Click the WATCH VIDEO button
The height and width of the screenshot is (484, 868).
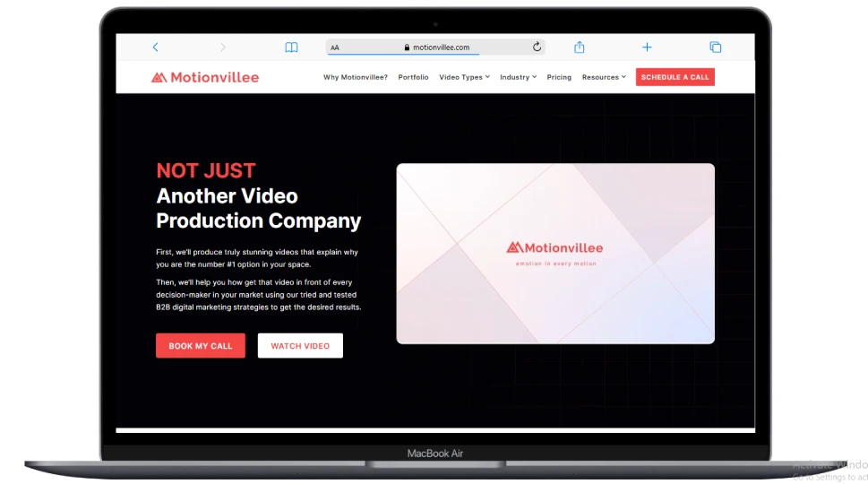click(x=300, y=346)
